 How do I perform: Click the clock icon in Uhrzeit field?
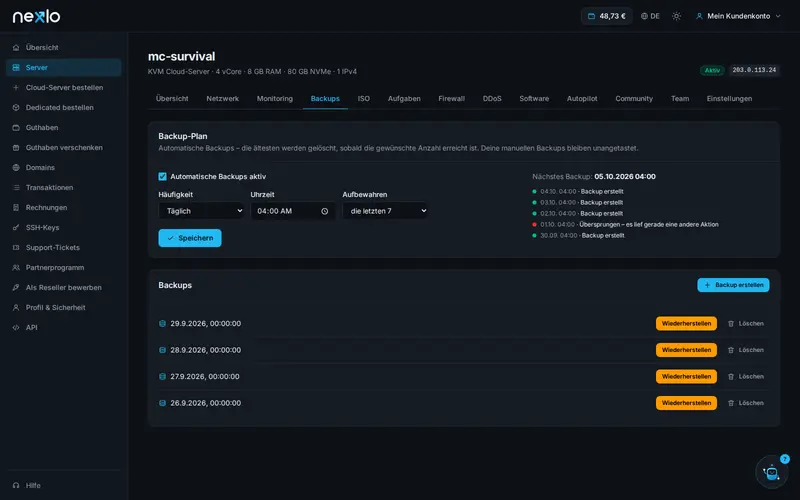click(x=324, y=211)
